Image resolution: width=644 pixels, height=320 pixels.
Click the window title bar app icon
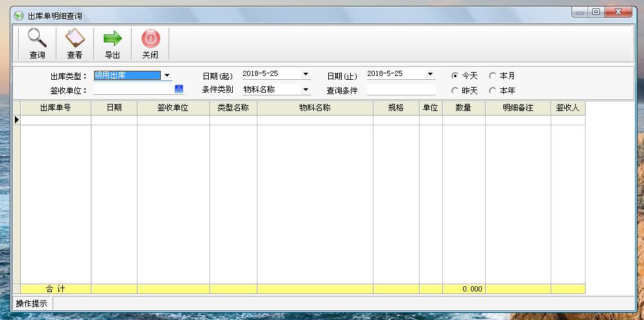(x=19, y=16)
